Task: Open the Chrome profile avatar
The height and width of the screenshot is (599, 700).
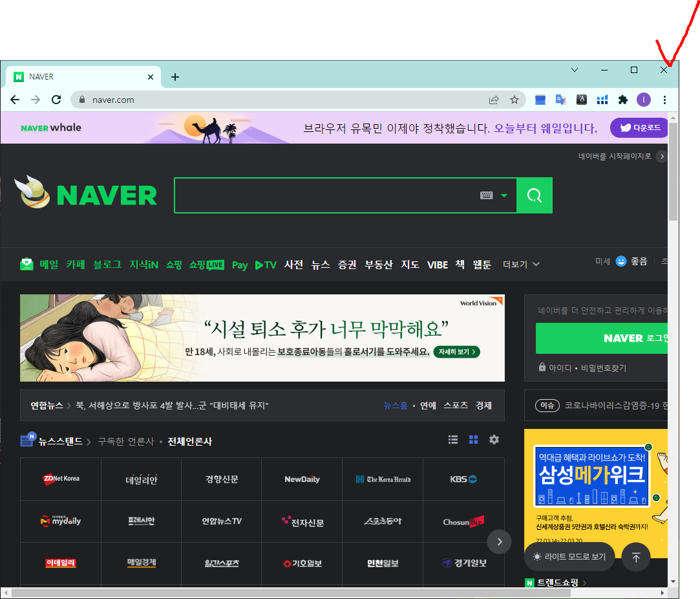Action: pos(643,100)
